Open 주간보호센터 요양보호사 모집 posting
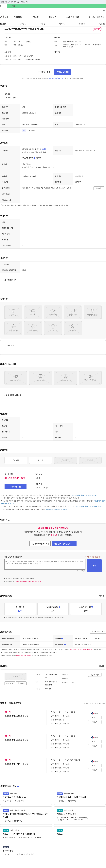This screenshot has width=106, height=868. coord(16,716)
